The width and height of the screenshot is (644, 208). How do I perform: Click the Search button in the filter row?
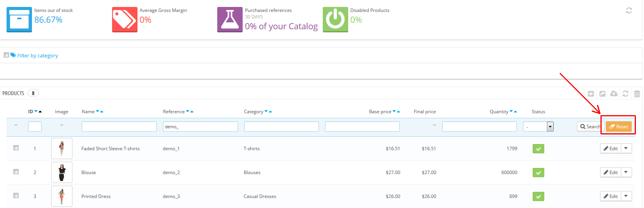589,126
